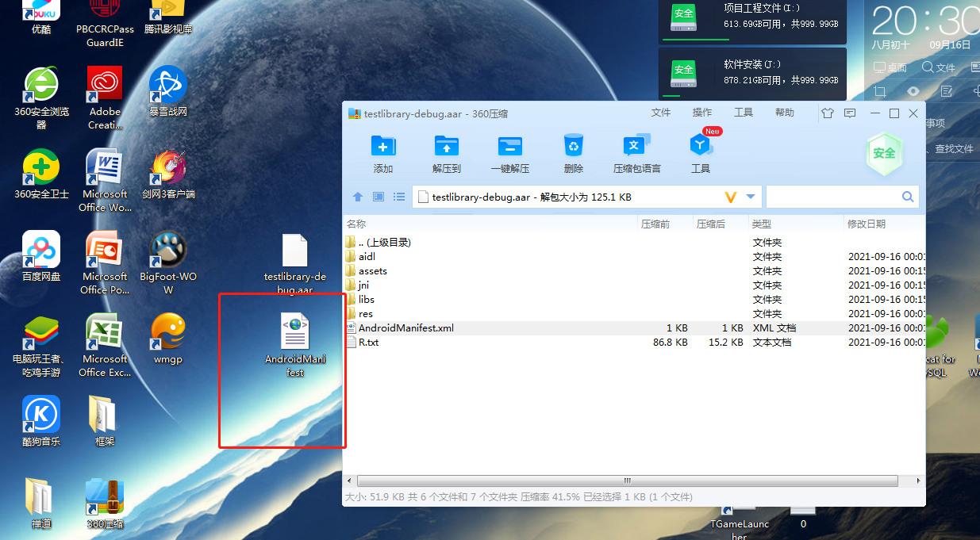Select the Microsoft Office PowerPoint shortcut
This screenshot has width=980, height=540.
tap(105, 262)
